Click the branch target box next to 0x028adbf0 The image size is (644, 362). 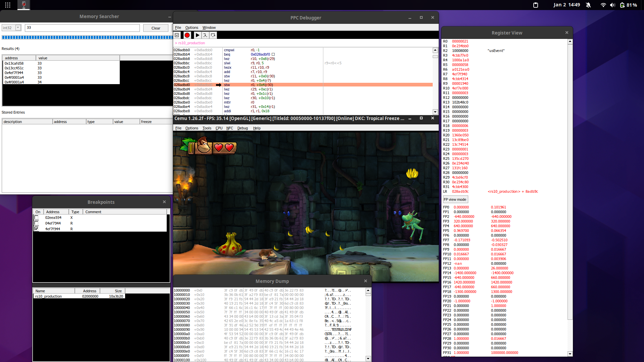[273, 54]
